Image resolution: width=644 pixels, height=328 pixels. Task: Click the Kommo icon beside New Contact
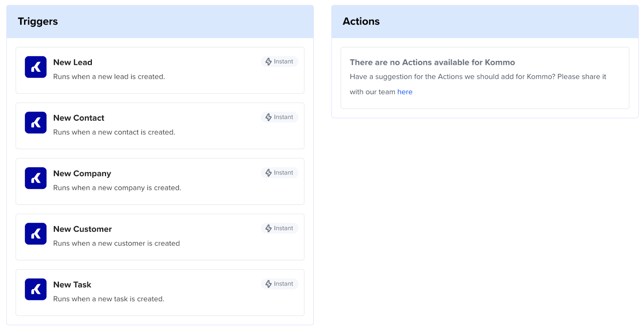pyautogui.click(x=35, y=123)
